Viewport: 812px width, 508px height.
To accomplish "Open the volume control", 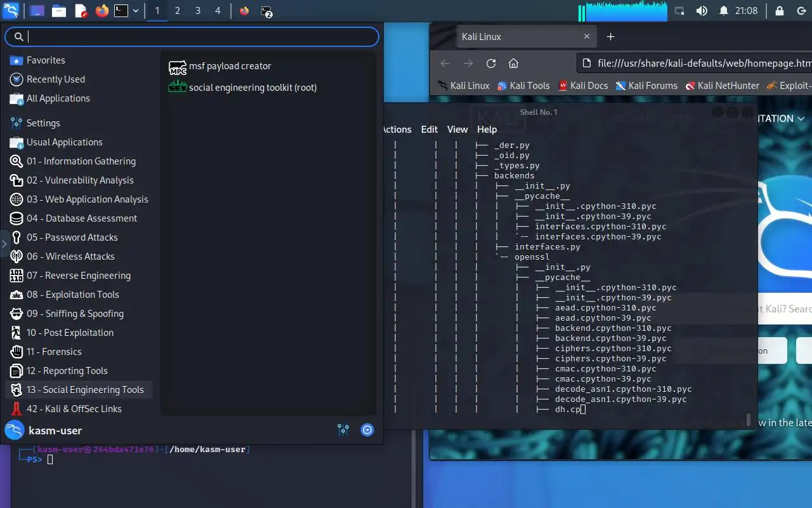I will tap(702, 11).
